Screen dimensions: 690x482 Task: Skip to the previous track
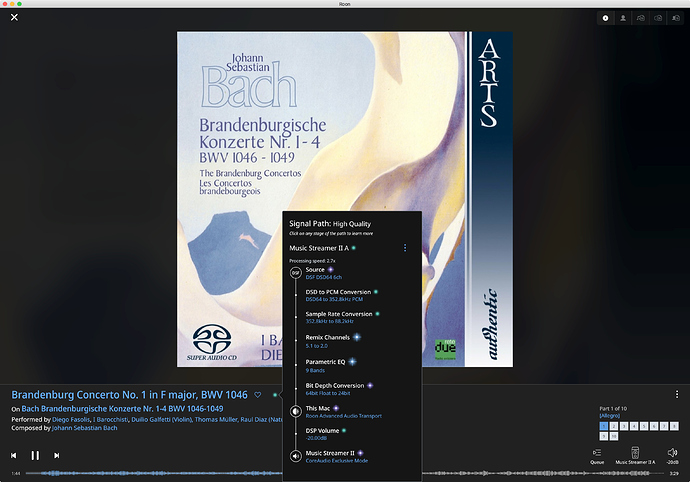pos(14,456)
